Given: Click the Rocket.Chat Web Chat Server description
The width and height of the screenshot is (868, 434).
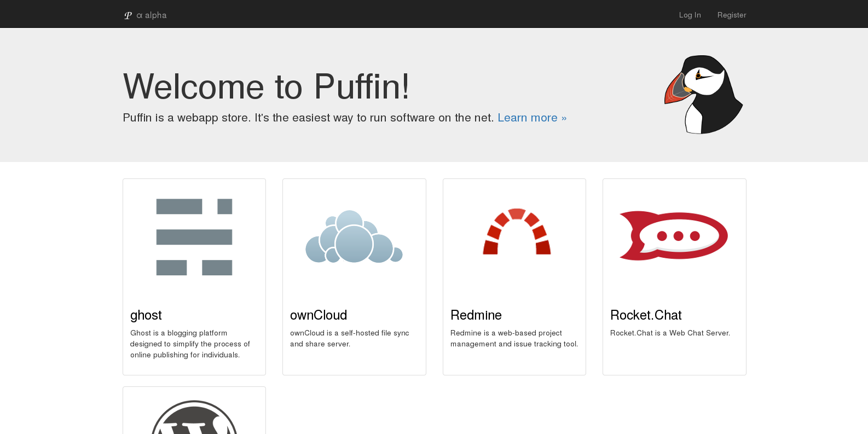Looking at the screenshot, I should 670,333.
